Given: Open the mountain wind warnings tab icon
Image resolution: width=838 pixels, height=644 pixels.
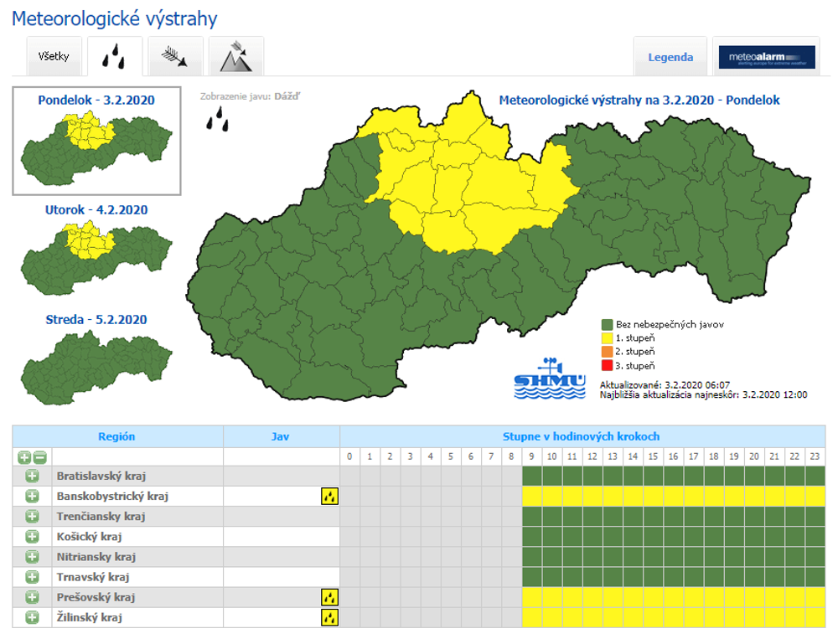Looking at the screenshot, I should pyautogui.click(x=235, y=57).
